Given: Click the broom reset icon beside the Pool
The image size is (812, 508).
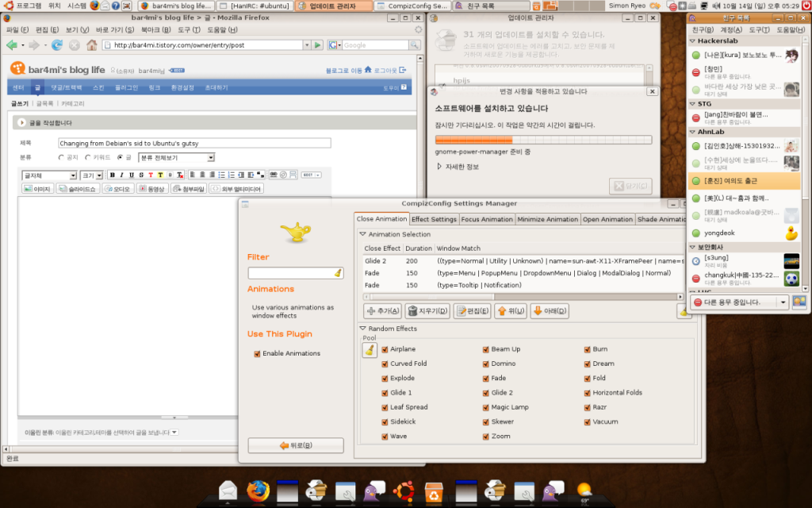Looking at the screenshot, I should point(370,350).
